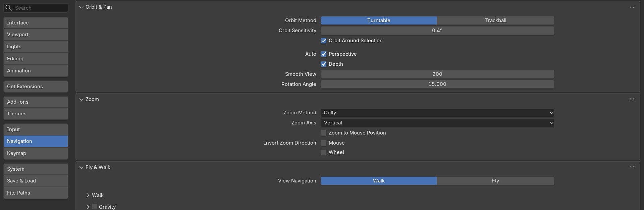
Task: Click the Smooth View value field
Action: pos(437,74)
